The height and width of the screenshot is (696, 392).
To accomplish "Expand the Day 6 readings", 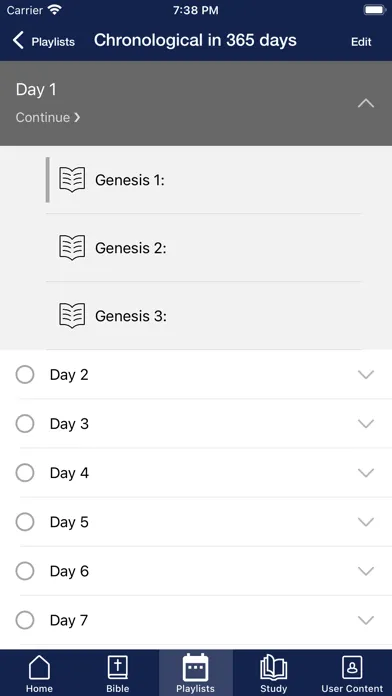I will pos(366,571).
